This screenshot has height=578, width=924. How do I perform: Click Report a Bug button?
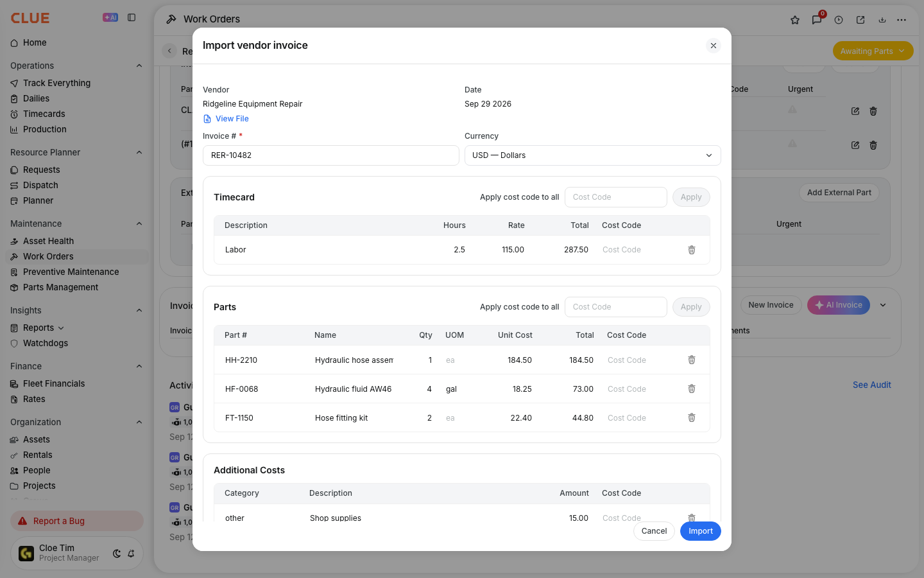point(77,521)
